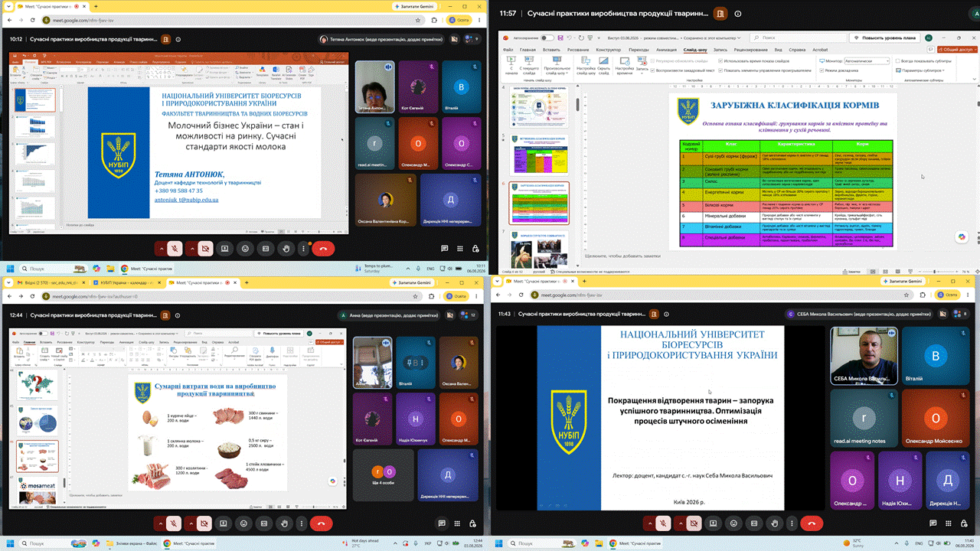Open Освіта profile in the 12:44 Meet browser

point(456,296)
